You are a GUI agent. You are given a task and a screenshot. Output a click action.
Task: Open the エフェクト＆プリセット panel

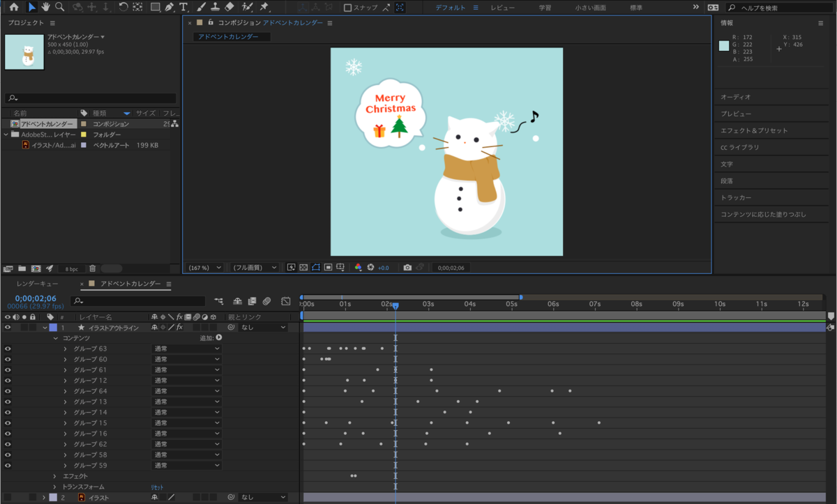(x=754, y=130)
